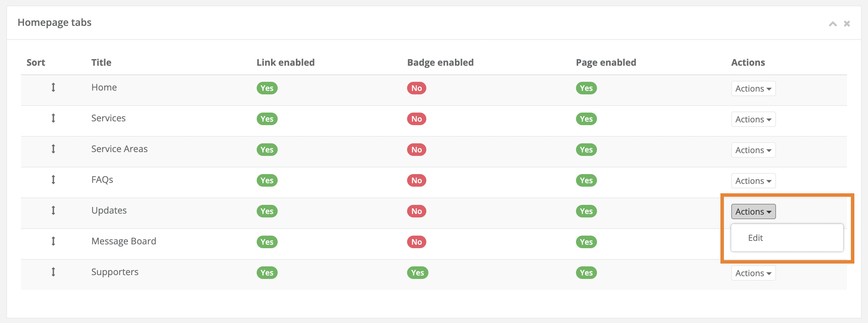The width and height of the screenshot is (868, 323).
Task: Click the Actions button for FAQs row
Action: [x=753, y=181]
